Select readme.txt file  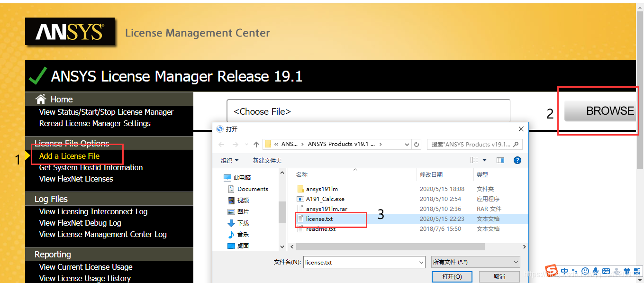coord(316,229)
